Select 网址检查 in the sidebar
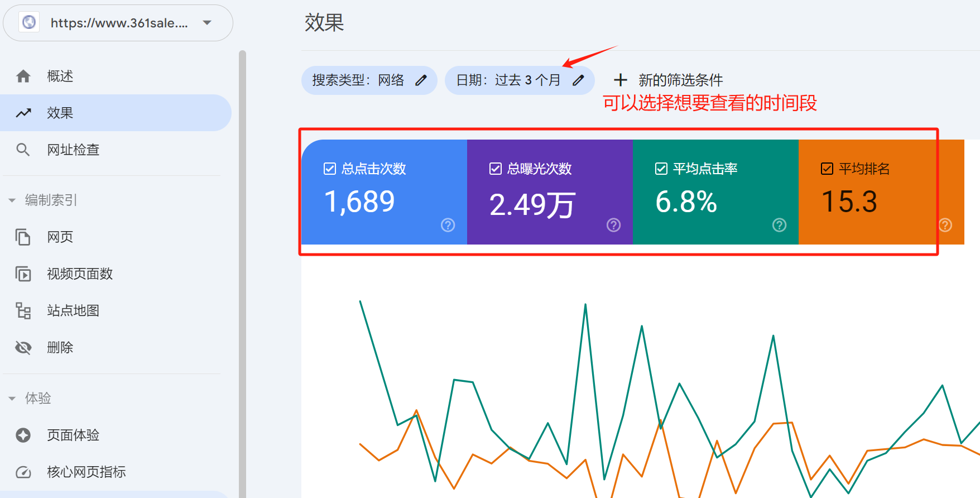 tap(73, 150)
